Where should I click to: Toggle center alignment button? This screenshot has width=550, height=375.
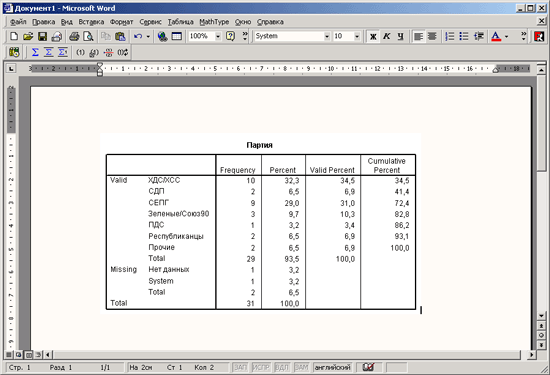click(432, 36)
